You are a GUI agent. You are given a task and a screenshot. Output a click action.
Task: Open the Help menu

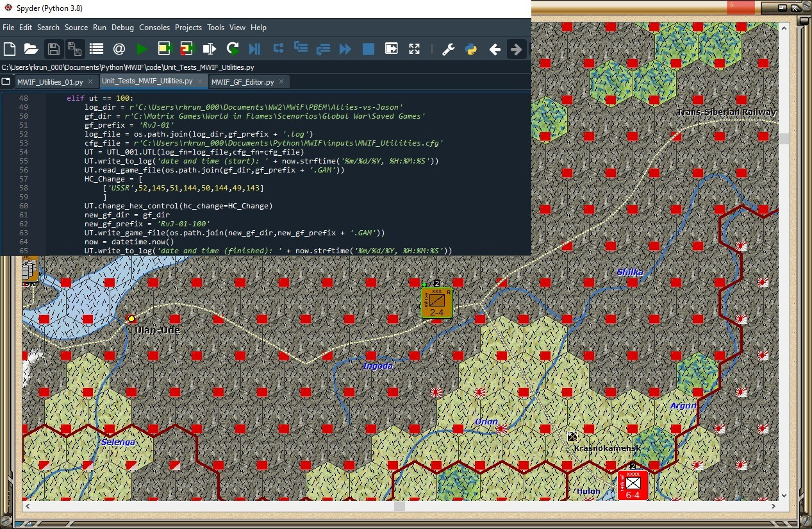[x=258, y=28]
